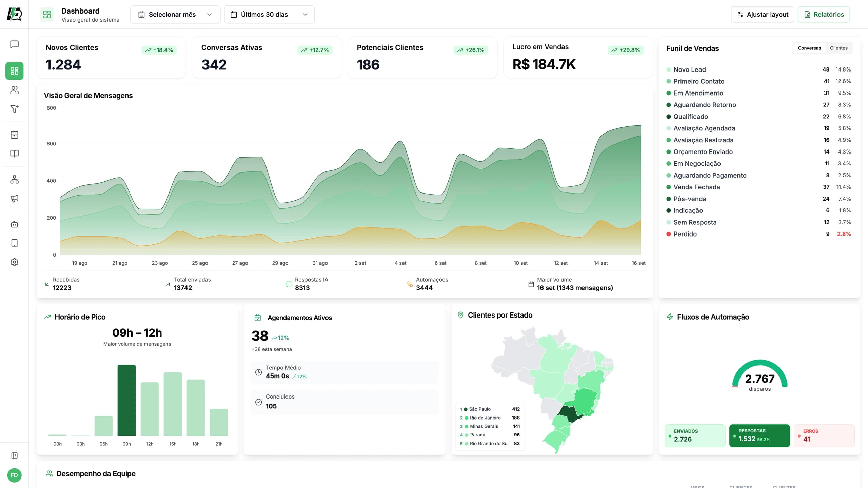The image size is (868, 488).
Task: Click the Pós-venda funnel stage
Action: (758, 199)
